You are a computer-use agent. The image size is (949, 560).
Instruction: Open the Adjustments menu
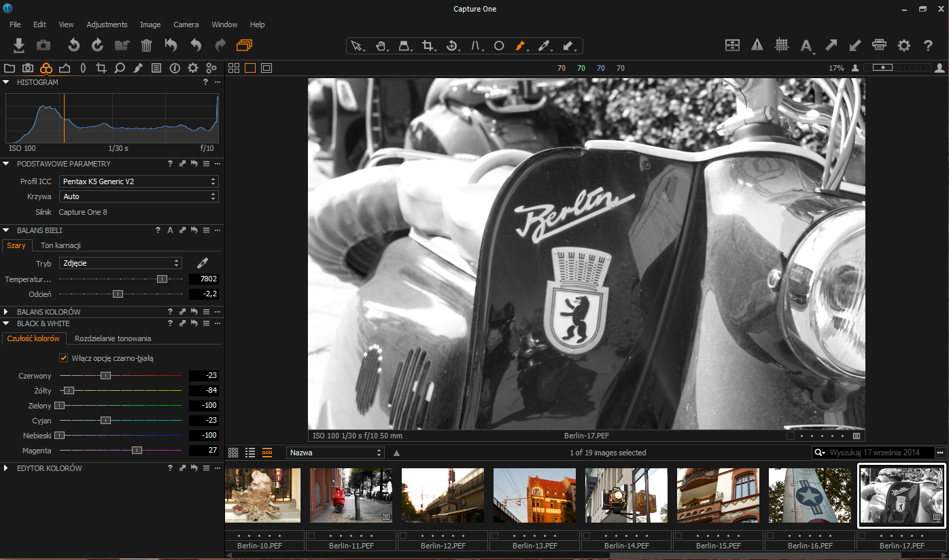tap(107, 24)
